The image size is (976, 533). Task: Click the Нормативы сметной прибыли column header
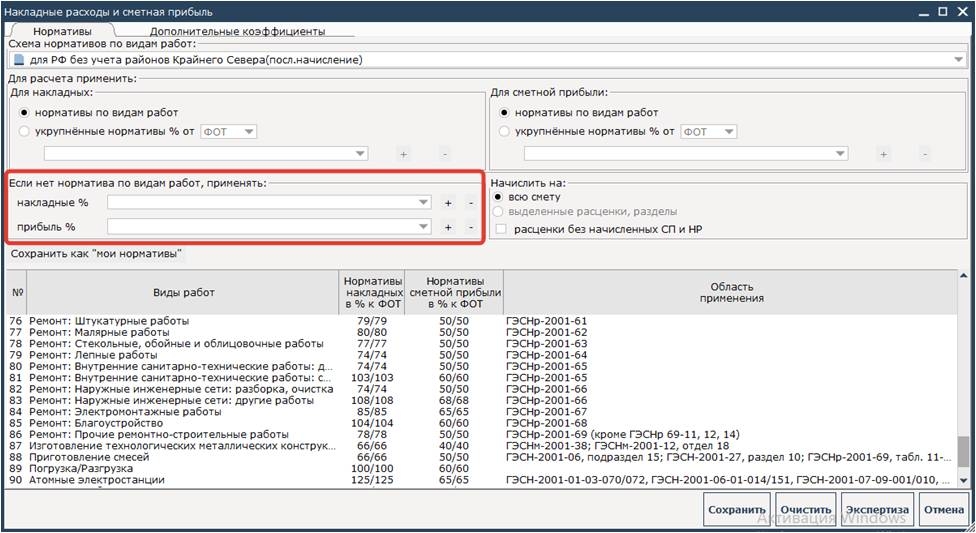click(454, 292)
